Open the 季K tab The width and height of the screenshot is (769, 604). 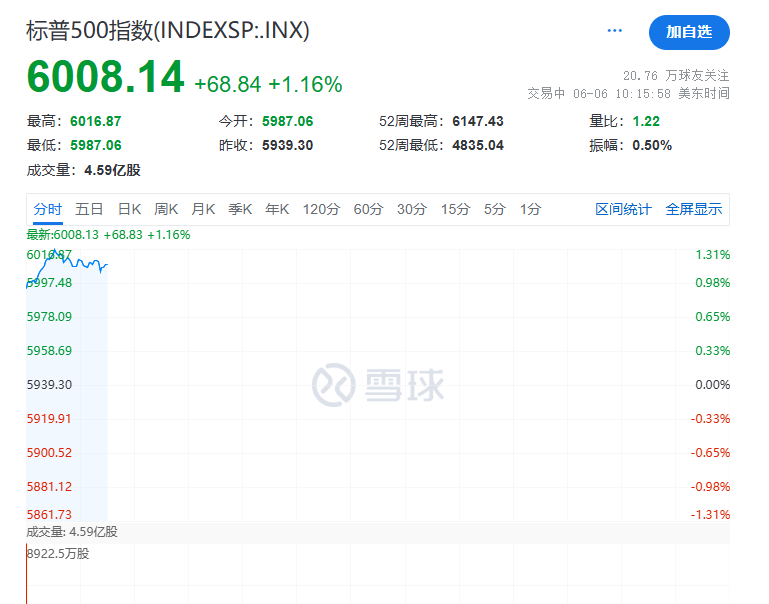pyautogui.click(x=240, y=209)
